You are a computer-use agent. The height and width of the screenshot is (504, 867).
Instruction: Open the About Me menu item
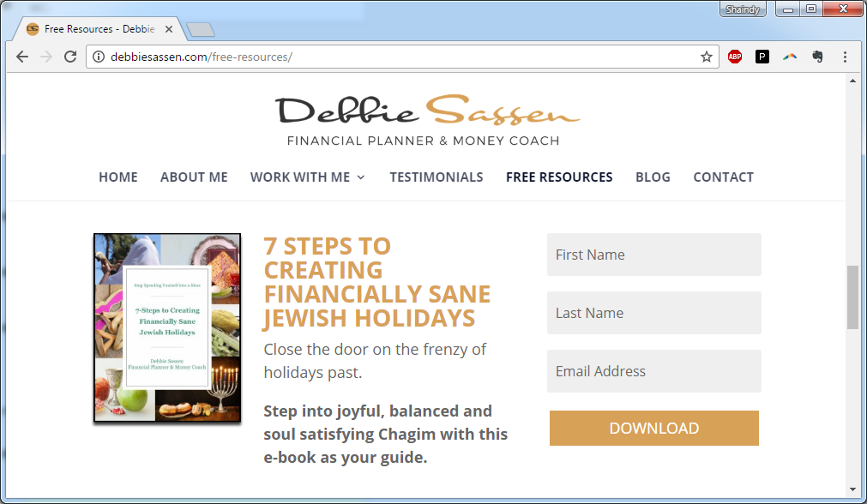pyautogui.click(x=194, y=177)
